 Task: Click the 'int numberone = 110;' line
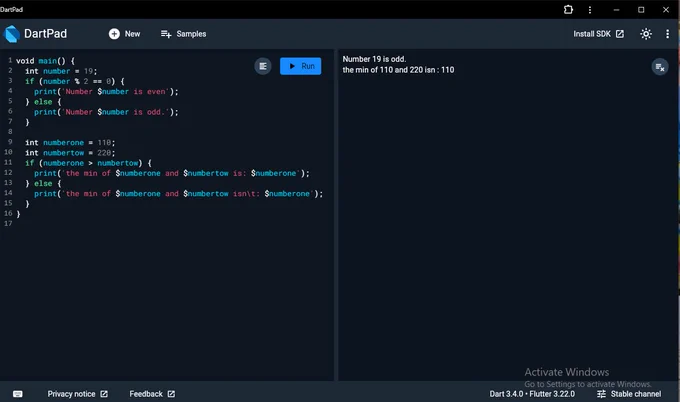[70, 143]
